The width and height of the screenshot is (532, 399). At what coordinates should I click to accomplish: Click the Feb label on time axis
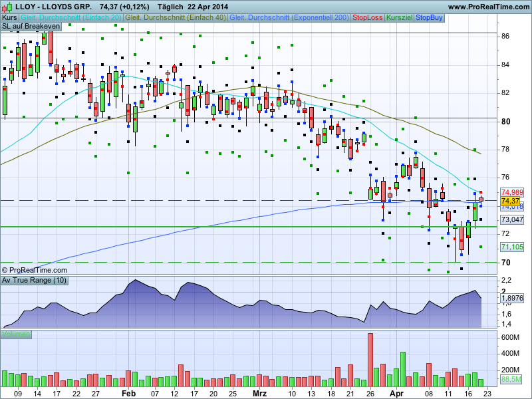[128, 394]
